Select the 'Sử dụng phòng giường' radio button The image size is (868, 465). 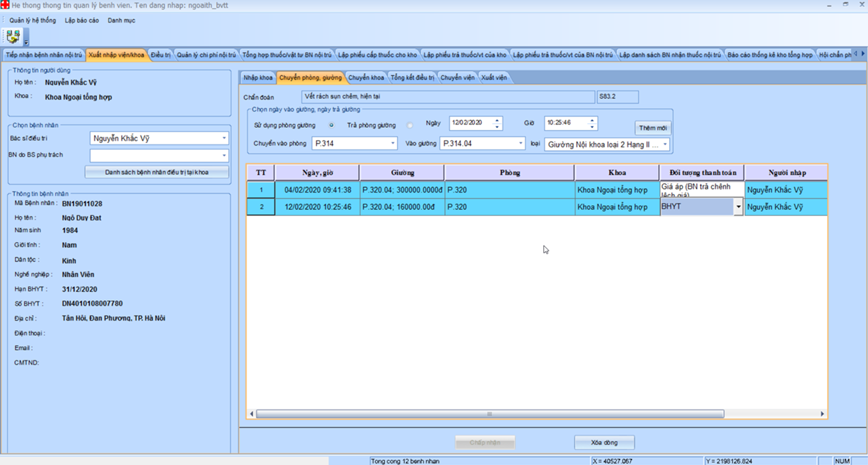point(331,125)
